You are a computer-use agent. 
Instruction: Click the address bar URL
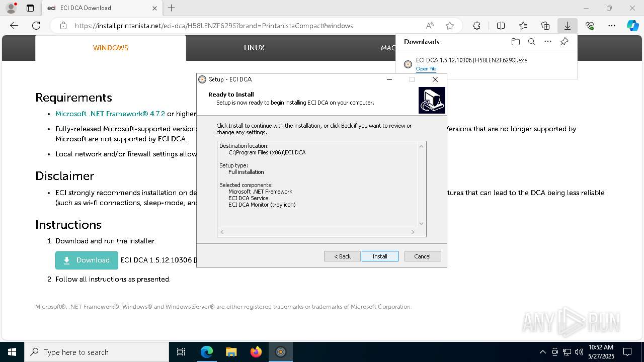214,26
